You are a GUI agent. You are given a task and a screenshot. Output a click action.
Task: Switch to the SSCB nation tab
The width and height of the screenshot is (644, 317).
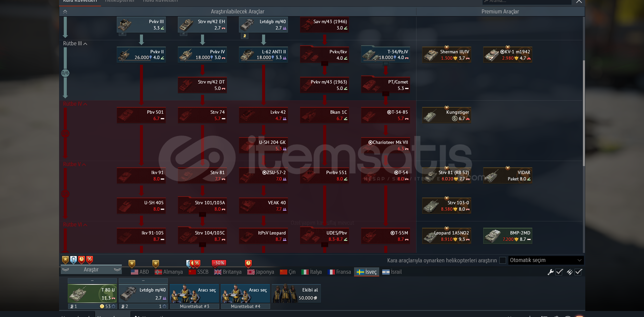(199, 272)
